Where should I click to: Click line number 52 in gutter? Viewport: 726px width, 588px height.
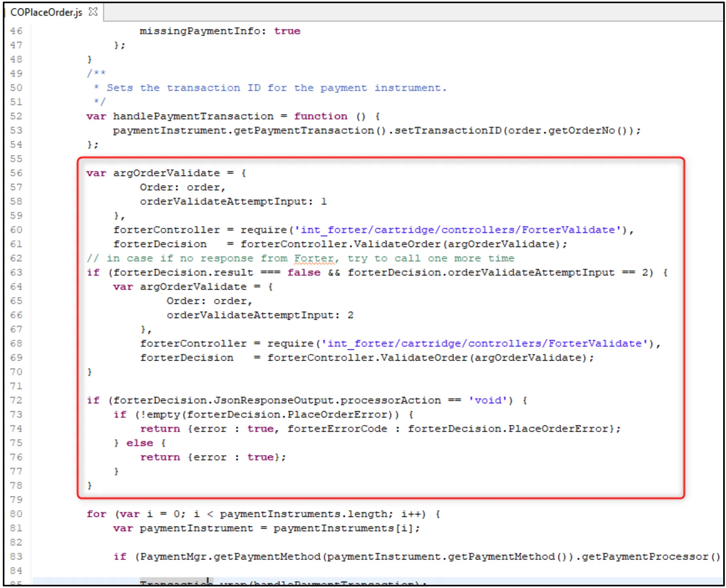click(x=16, y=116)
